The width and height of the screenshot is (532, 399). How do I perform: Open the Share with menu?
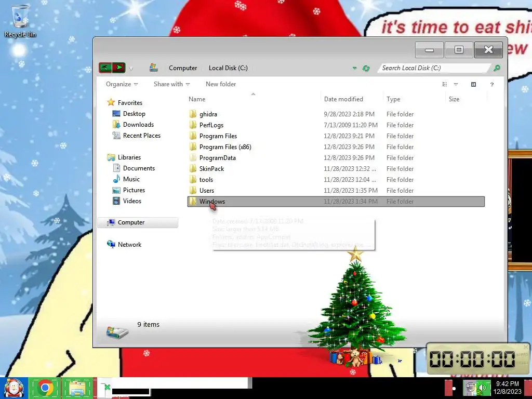click(171, 84)
